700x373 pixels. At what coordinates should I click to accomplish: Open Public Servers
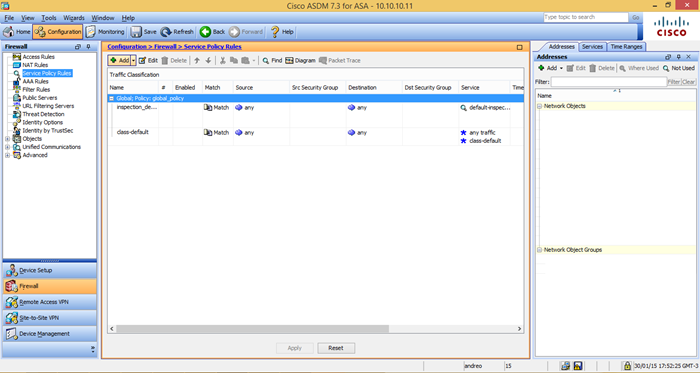[x=40, y=97]
